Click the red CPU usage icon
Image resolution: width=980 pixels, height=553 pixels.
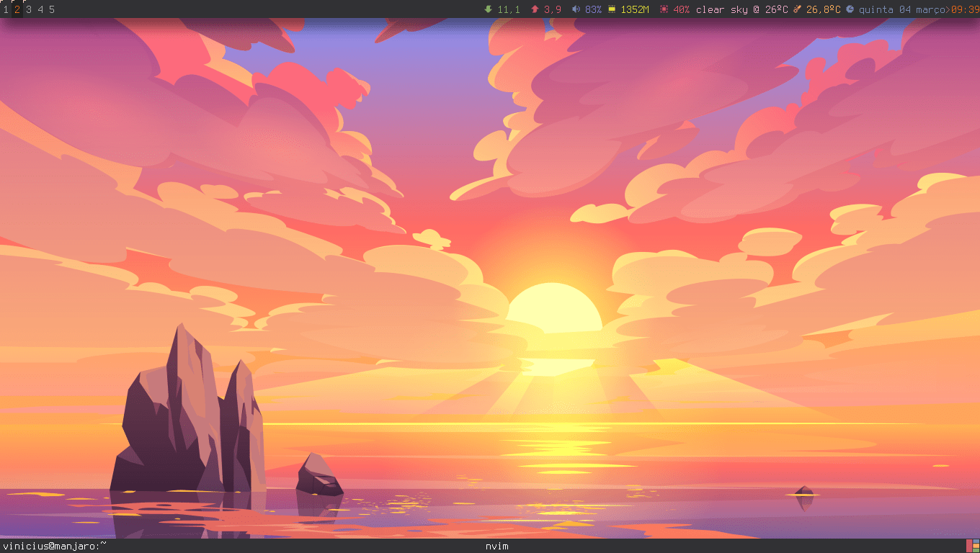pos(664,9)
